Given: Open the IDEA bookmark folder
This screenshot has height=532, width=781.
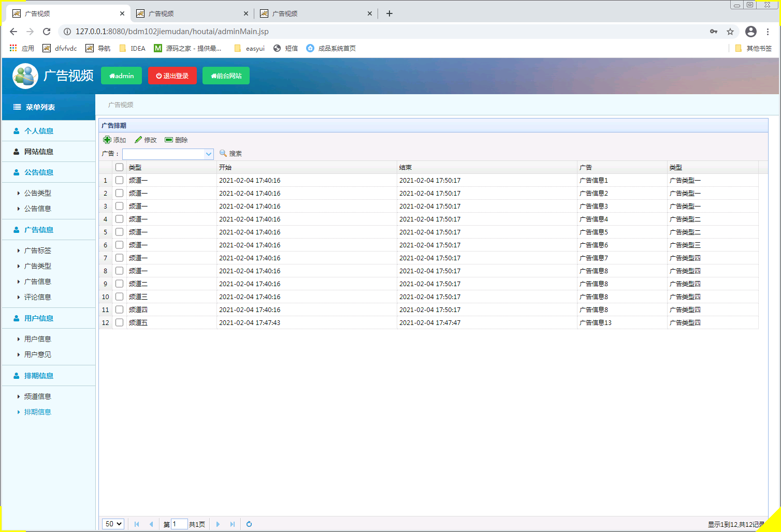Looking at the screenshot, I should (x=132, y=48).
